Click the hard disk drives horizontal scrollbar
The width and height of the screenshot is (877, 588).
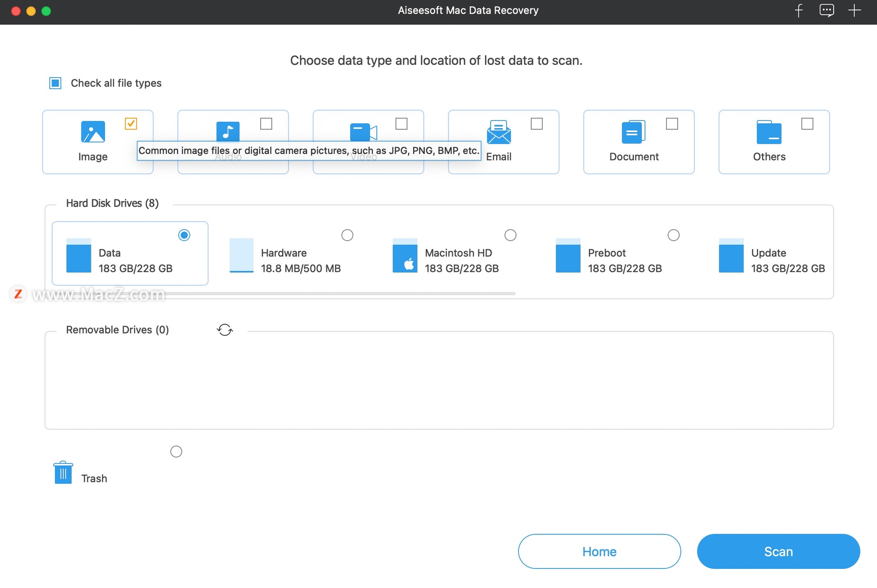tap(283, 294)
